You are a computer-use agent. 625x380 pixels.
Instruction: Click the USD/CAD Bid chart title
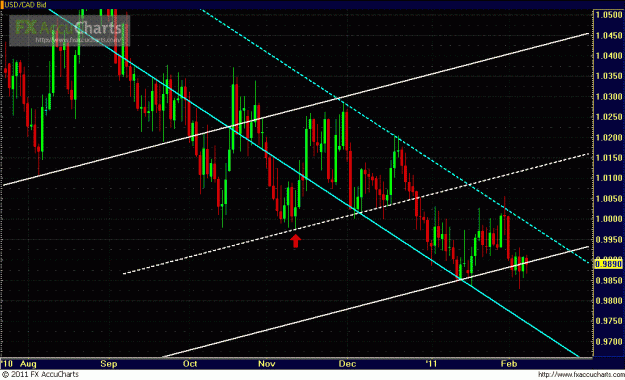[x=25, y=5]
